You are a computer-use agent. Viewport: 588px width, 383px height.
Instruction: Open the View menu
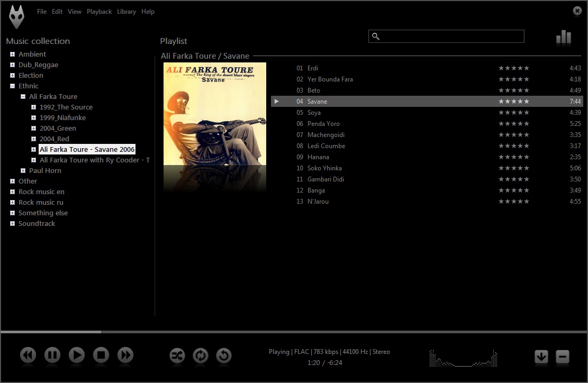point(75,12)
